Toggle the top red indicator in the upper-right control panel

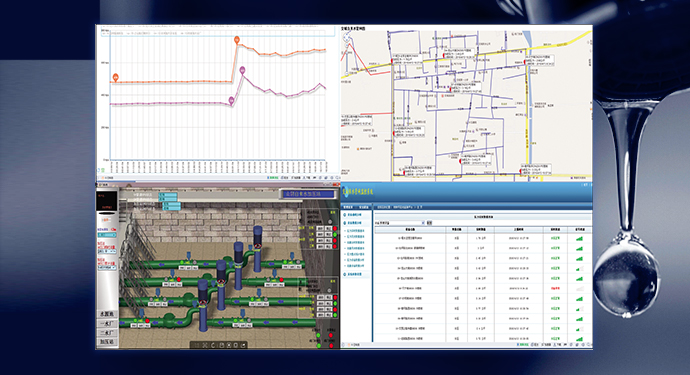[x=335, y=228]
